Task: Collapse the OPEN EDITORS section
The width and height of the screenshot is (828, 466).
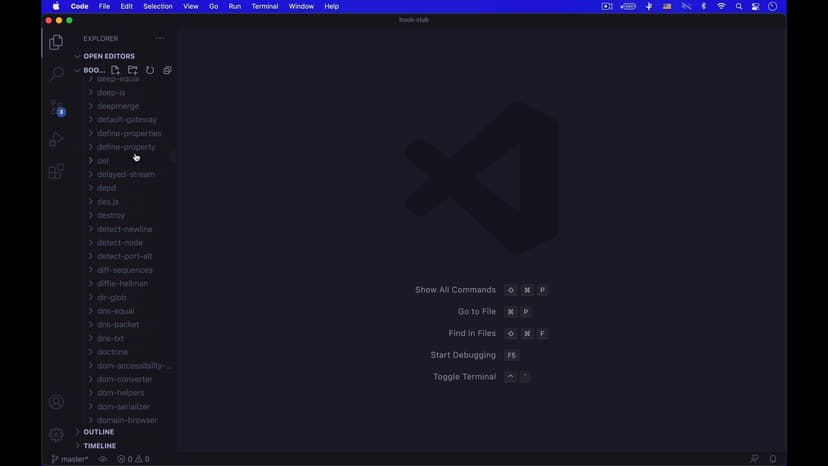Action: [x=108, y=56]
